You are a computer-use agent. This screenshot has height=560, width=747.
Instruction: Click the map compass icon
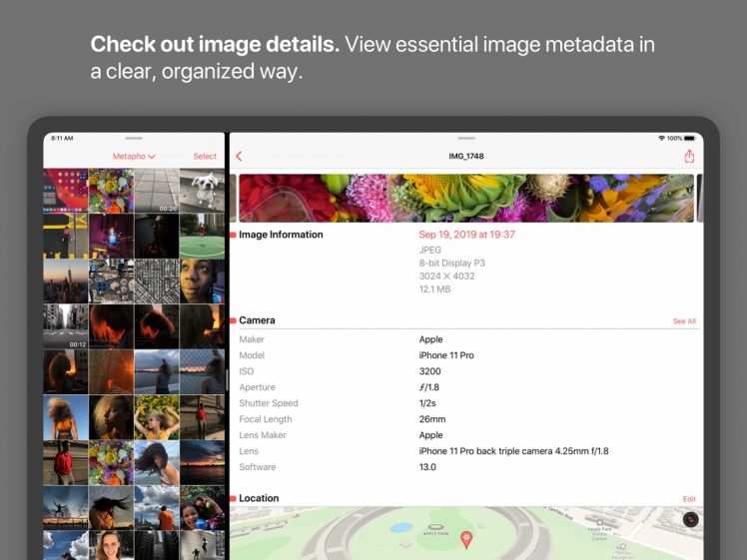(x=690, y=520)
